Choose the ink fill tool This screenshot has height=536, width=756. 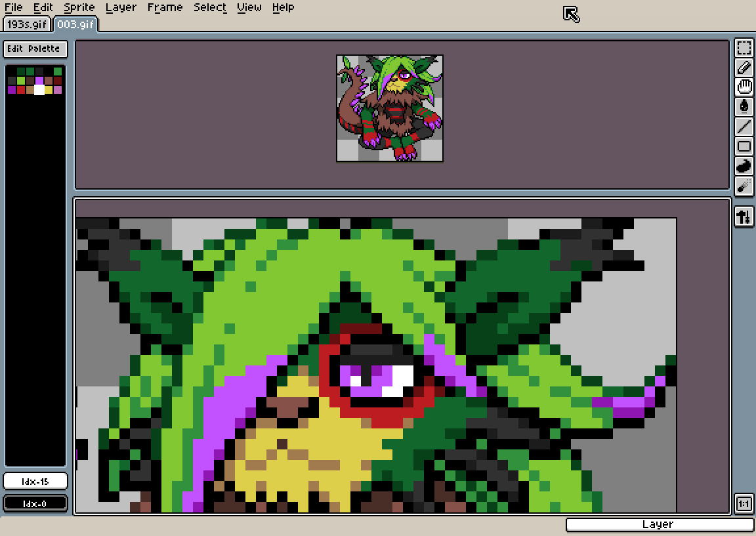click(x=744, y=106)
